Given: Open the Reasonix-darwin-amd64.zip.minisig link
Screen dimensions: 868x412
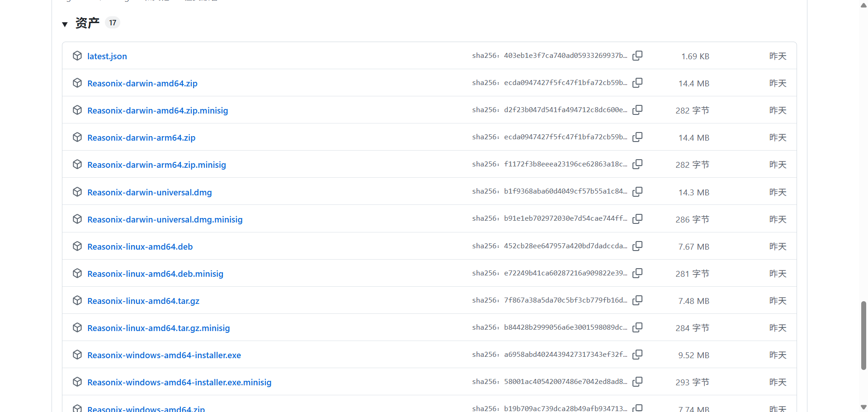Looking at the screenshot, I should tap(158, 110).
